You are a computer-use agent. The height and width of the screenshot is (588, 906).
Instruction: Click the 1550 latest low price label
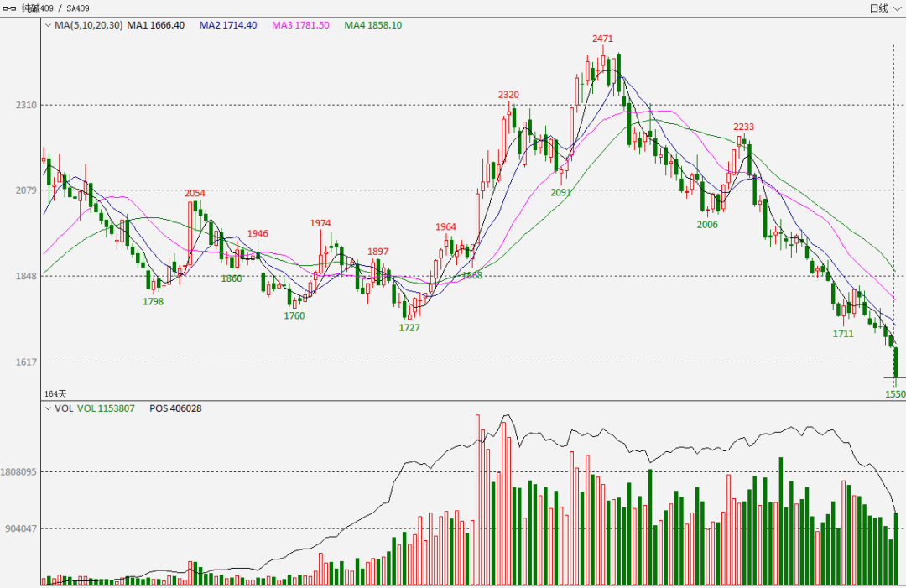tap(895, 394)
